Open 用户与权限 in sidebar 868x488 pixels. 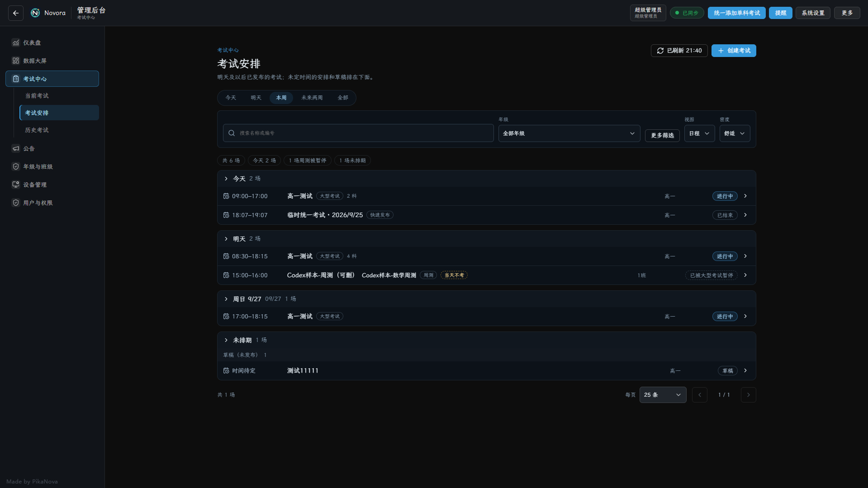[x=52, y=203]
